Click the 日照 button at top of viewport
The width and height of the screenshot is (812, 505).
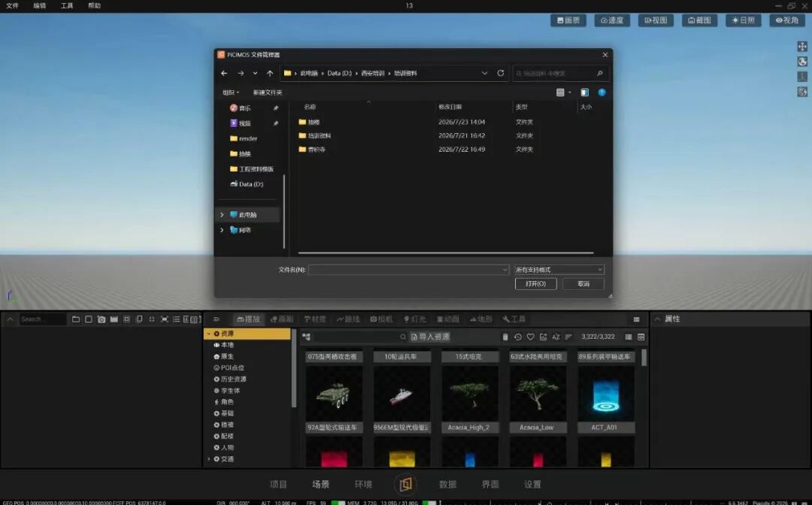743,20
